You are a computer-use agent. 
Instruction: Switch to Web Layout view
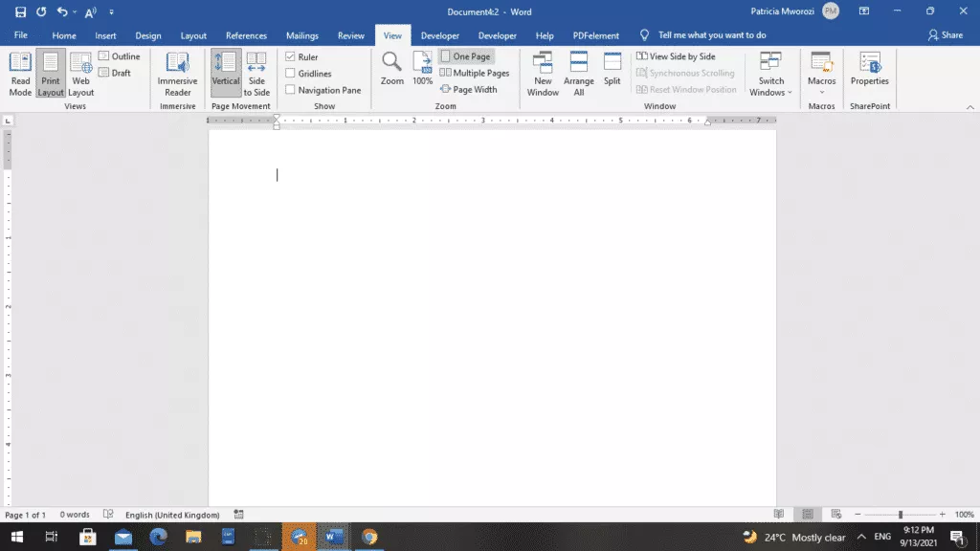point(80,75)
